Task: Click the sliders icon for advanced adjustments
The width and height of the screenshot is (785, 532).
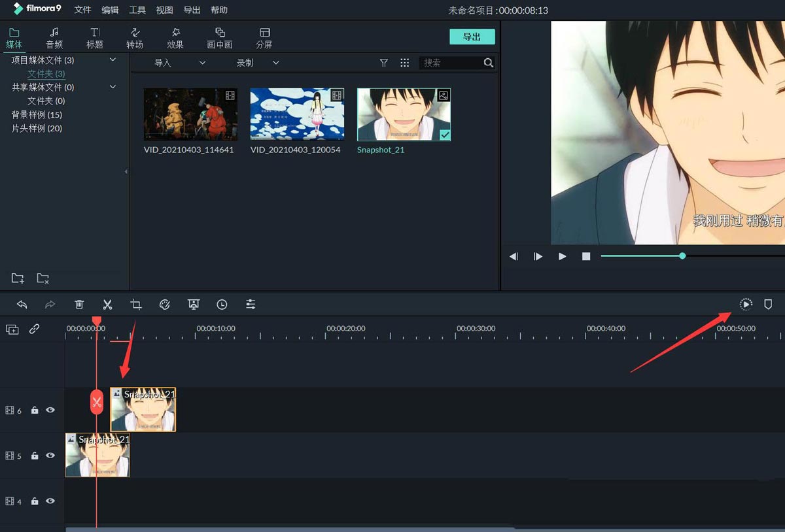Action: coord(251,304)
